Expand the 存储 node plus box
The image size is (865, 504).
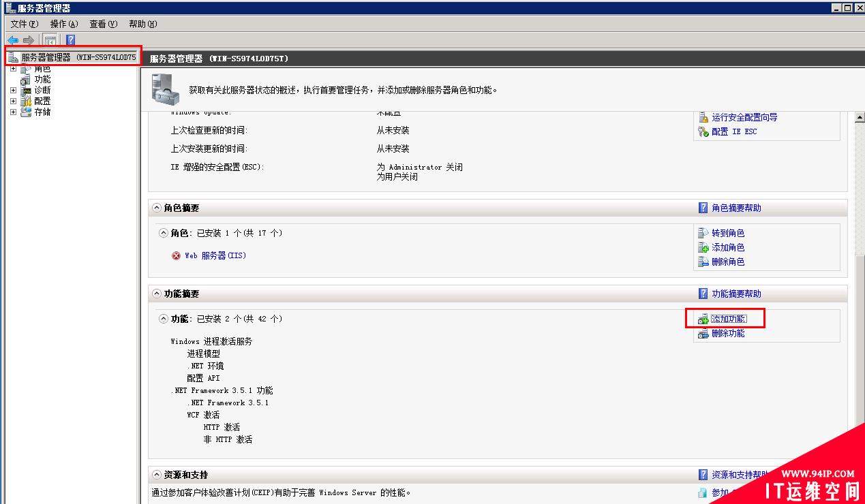[13, 112]
